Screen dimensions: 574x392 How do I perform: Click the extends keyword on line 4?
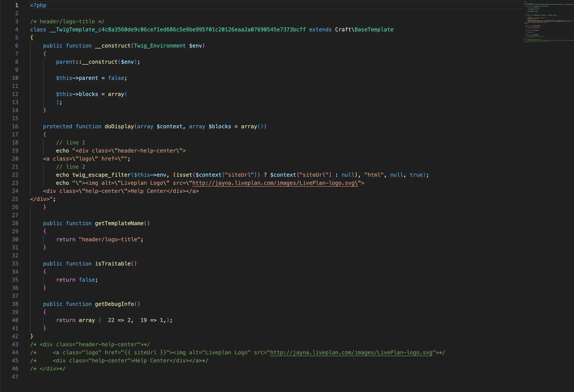320,29
